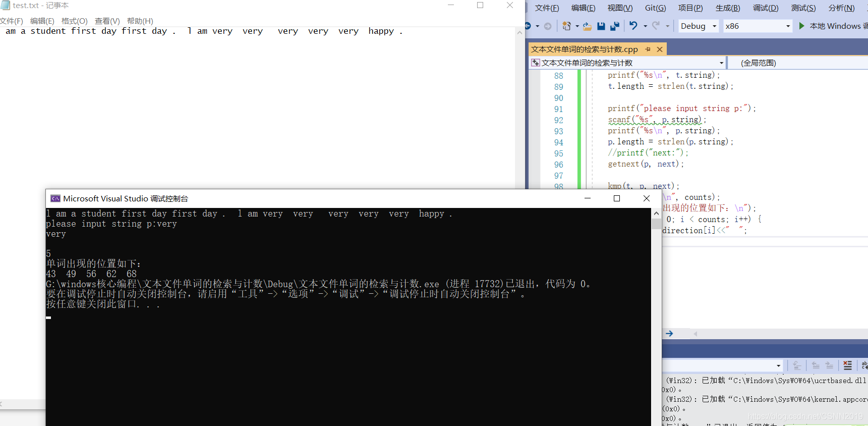Open the output source dropdown
The height and width of the screenshot is (426, 868).
click(x=779, y=365)
